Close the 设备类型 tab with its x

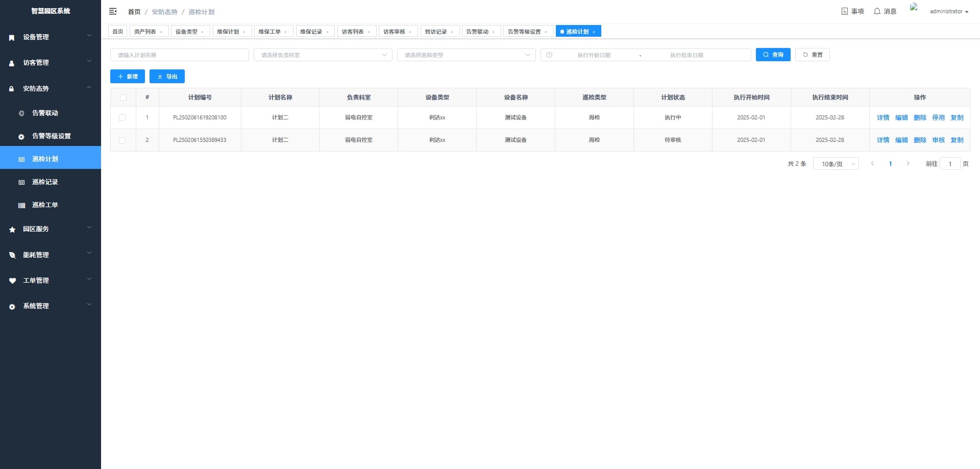202,32
